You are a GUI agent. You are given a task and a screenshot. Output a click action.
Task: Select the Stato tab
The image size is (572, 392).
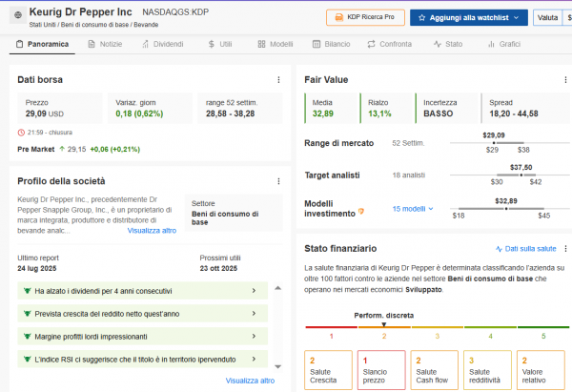448,44
